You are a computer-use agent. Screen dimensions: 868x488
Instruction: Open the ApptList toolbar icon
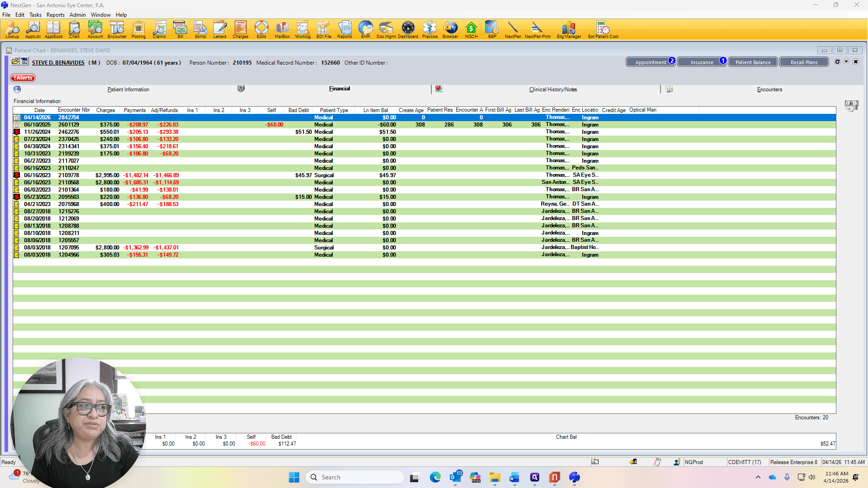pos(33,29)
